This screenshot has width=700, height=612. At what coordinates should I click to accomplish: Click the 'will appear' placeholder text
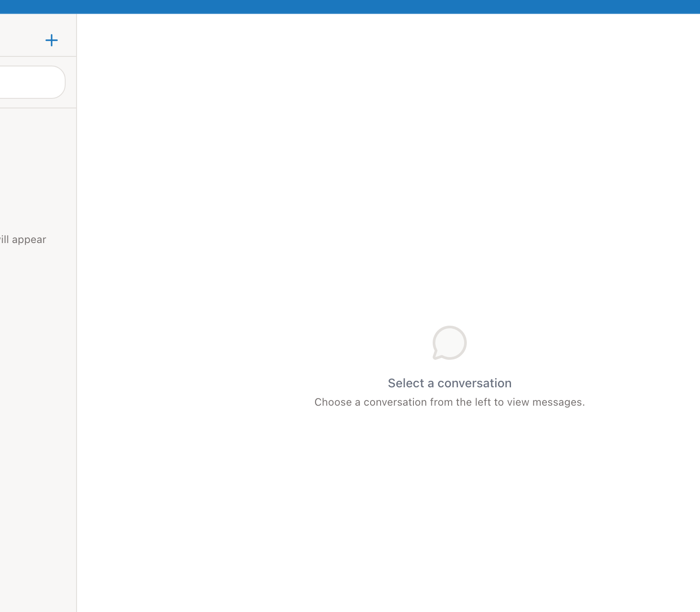tap(23, 239)
